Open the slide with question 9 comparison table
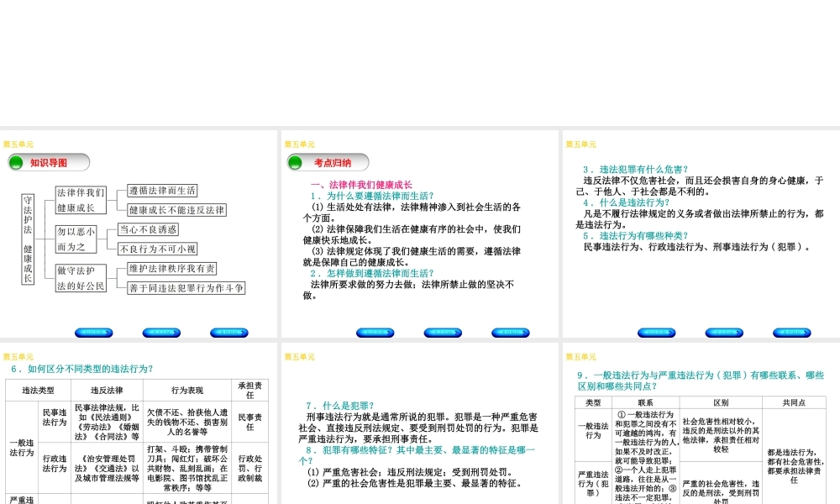 click(x=701, y=423)
